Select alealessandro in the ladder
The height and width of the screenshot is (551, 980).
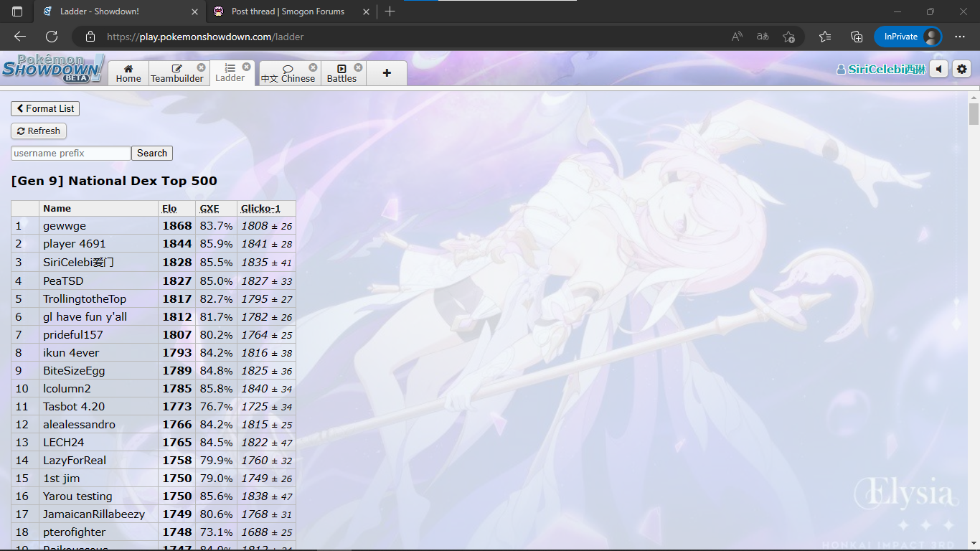coord(79,424)
